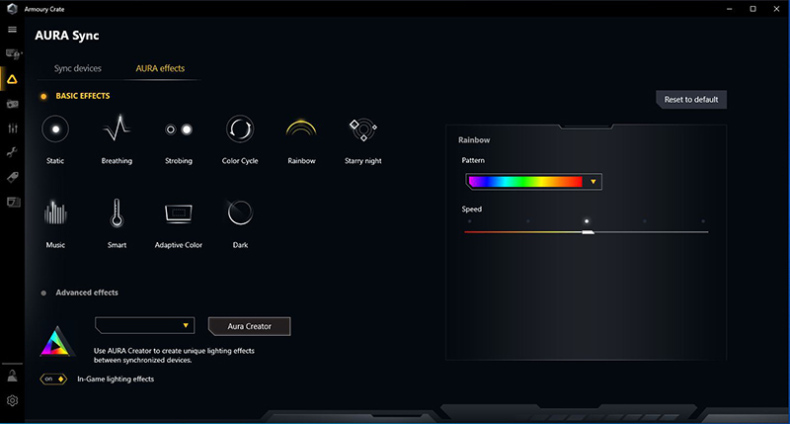Click the fourth speed dot marker
This screenshot has height=424, width=790.
coord(645,221)
